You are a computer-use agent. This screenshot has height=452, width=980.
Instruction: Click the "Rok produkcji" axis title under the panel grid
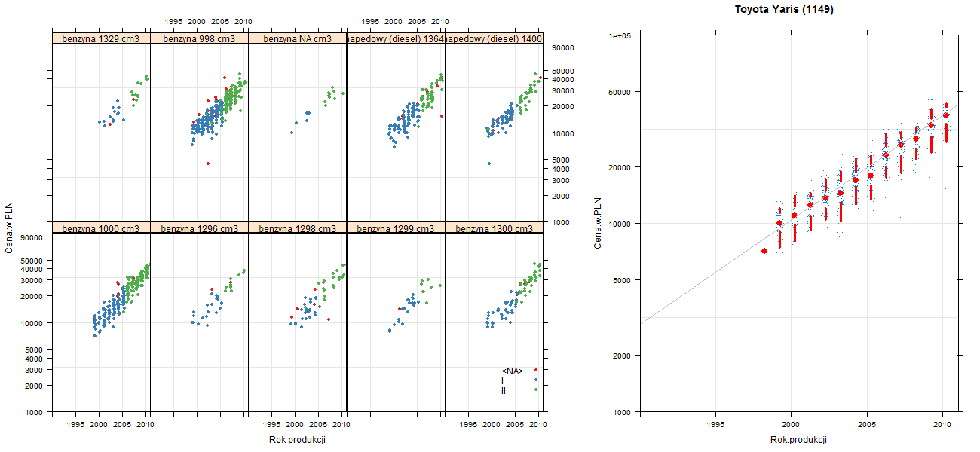pos(297,440)
